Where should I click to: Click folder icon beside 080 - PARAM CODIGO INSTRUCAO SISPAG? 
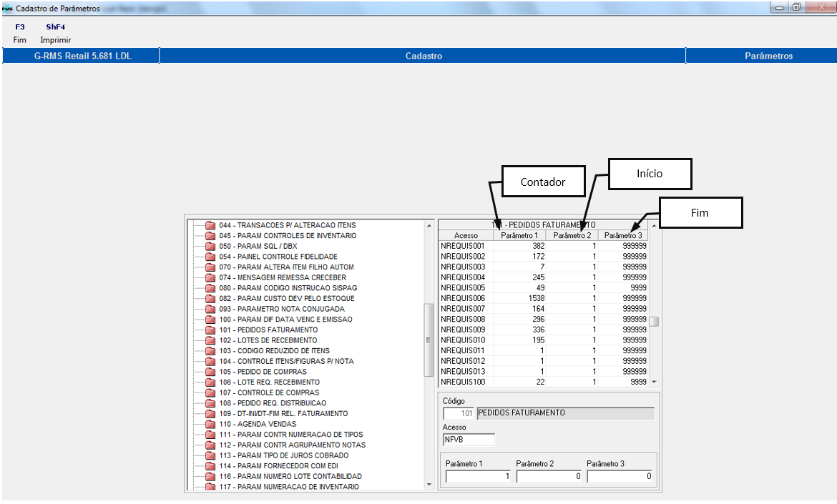coord(210,288)
